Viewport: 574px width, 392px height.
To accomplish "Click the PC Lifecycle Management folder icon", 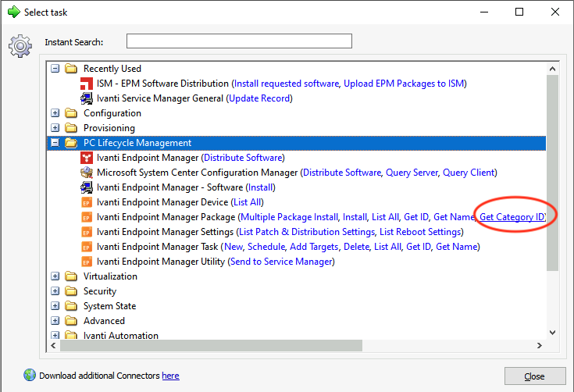I will coord(71,143).
